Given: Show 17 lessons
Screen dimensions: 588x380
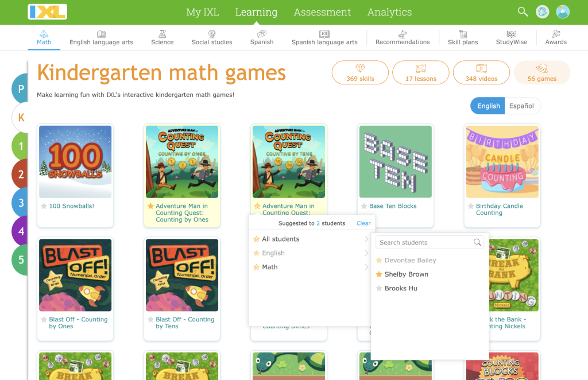Looking at the screenshot, I should [421, 72].
